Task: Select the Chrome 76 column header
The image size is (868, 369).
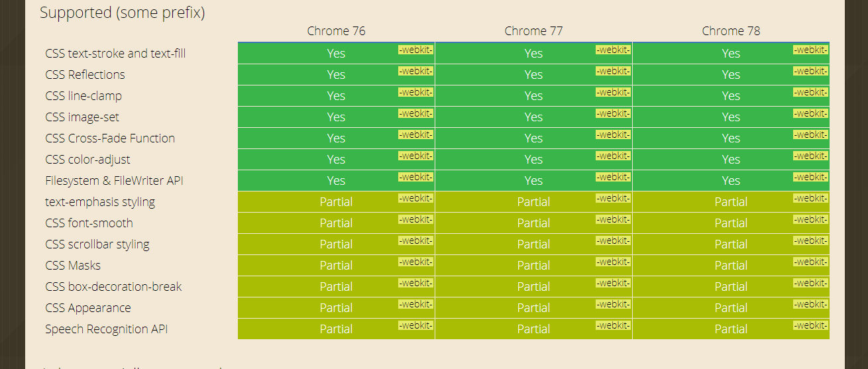Action: coord(336,31)
